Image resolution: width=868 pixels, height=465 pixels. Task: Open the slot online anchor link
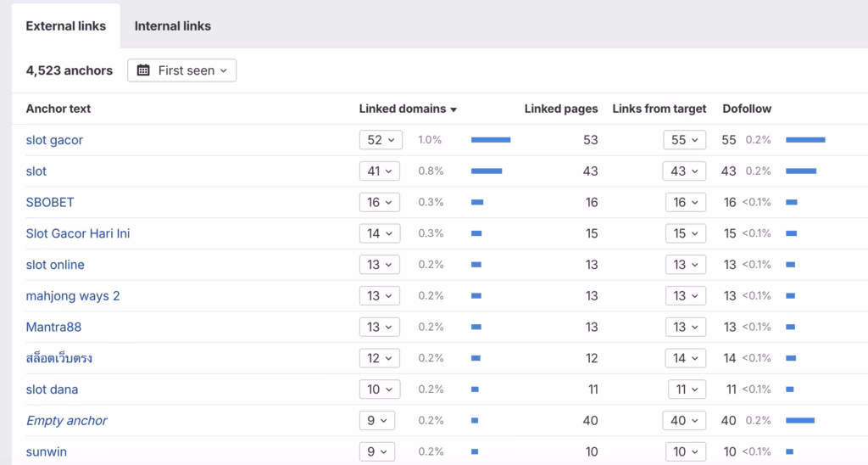[55, 265]
